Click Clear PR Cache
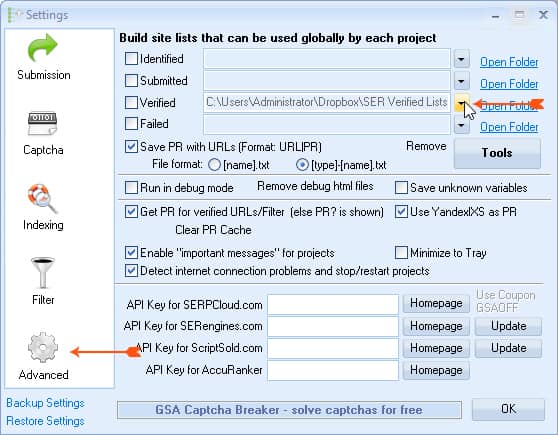This screenshot has height=435, width=558. 213,230
